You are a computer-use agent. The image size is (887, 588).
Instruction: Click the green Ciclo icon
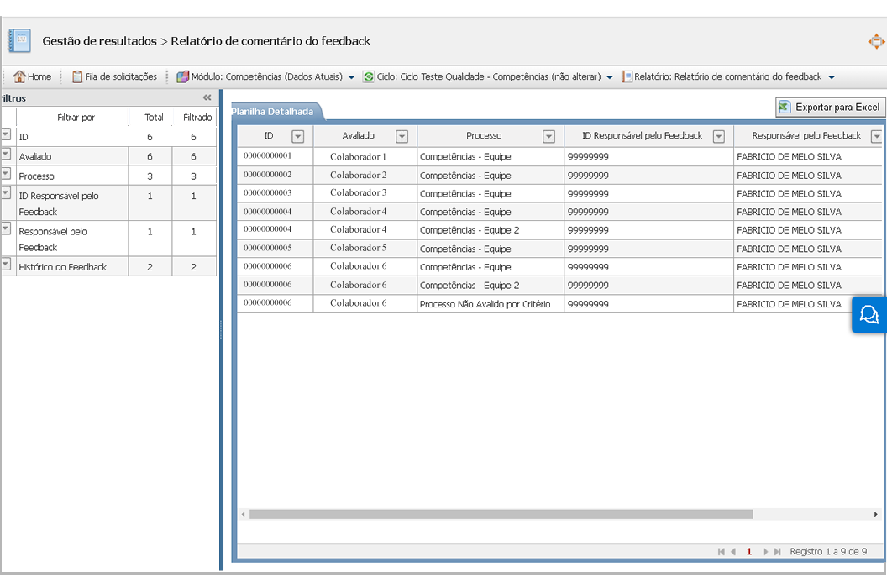pos(368,76)
